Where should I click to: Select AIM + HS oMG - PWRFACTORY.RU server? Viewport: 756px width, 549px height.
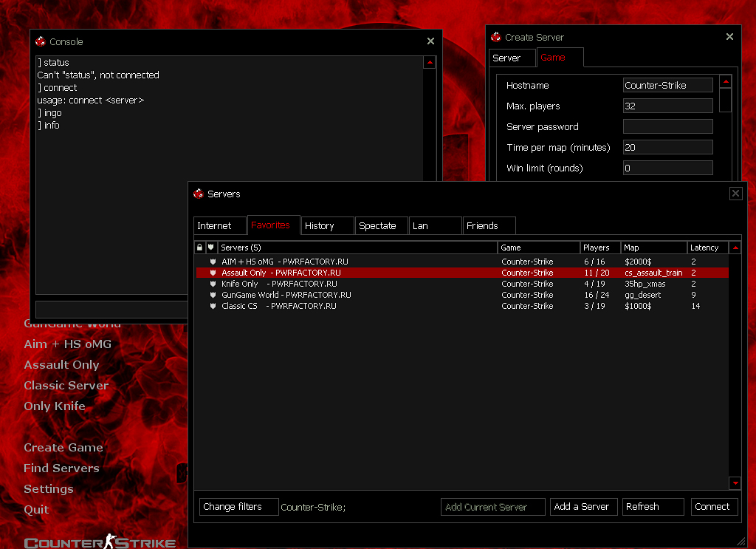coord(462,262)
